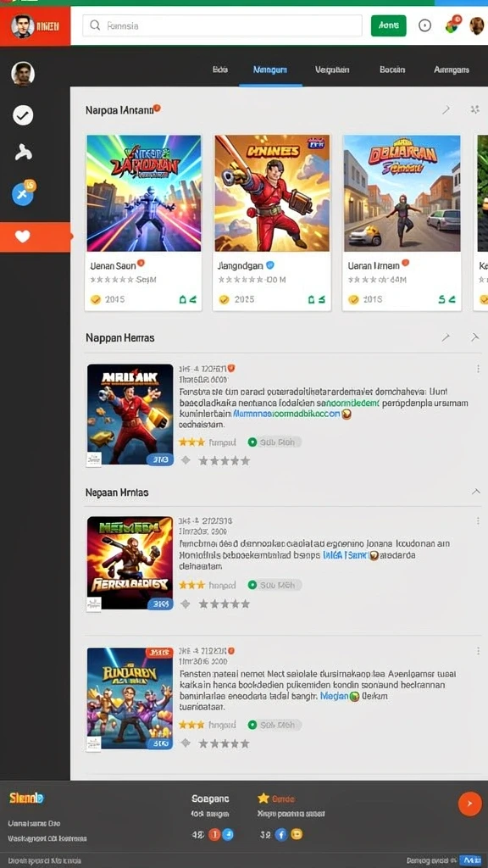Viewport: 488px width, 868px height.
Task: Click the blue badge on first item cover
Action: [x=160, y=459]
